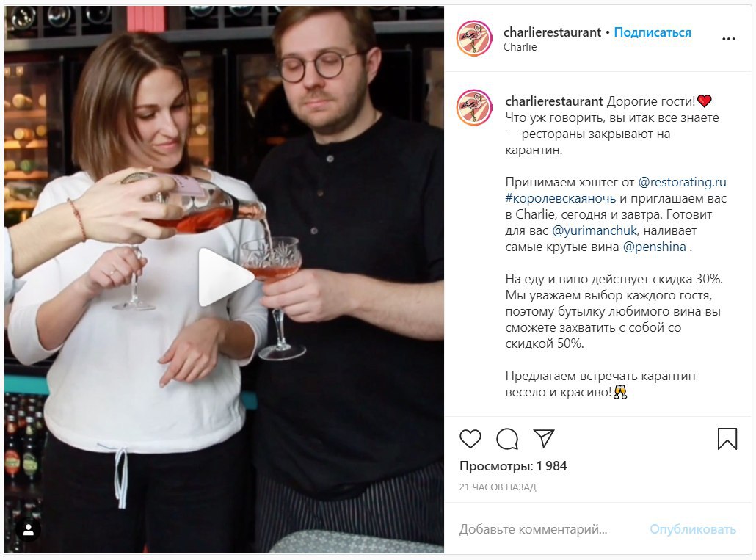Open the charlierestaurant username in the caption
Viewport: 756px width, 560px height.
(554, 101)
